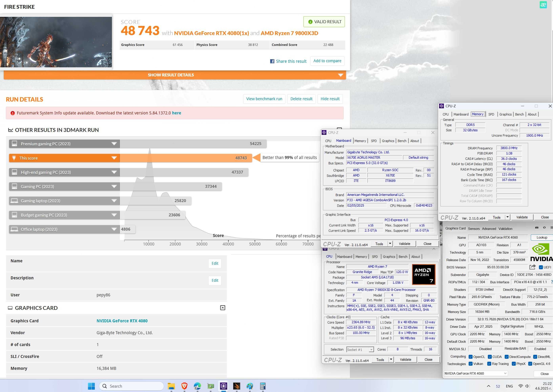Click the GPU-Z bus interface question mark
Image resolution: width=553 pixels, height=392 pixels.
click(x=552, y=282)
